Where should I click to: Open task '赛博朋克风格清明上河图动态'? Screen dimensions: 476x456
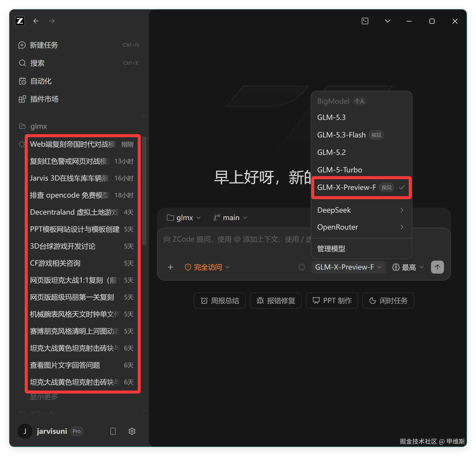tap(82, 331)
